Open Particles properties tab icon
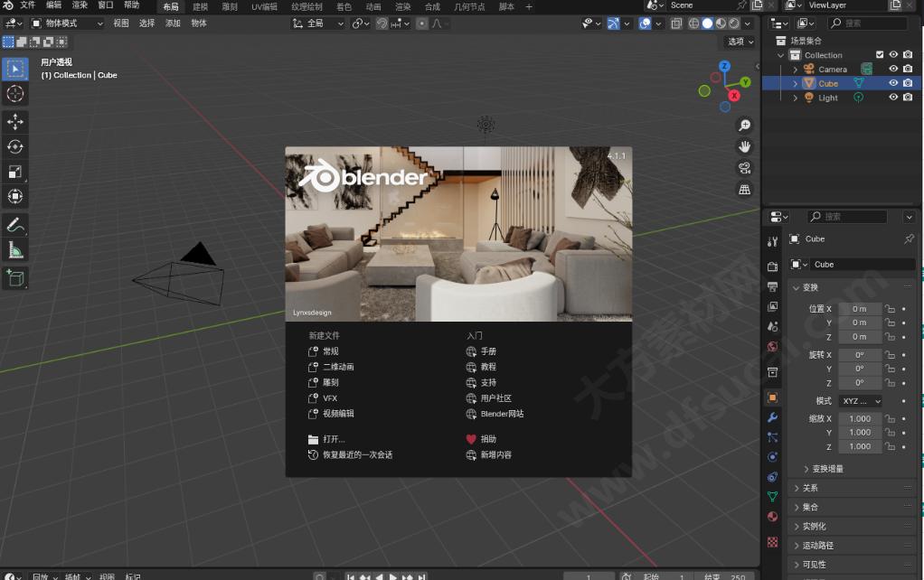This screenshot has height=580, width=924. 772,437
